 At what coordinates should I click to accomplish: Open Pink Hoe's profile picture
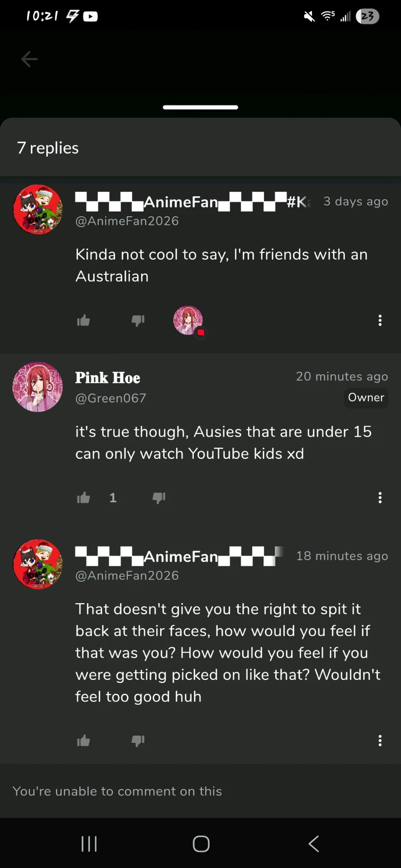click(38, 387)
